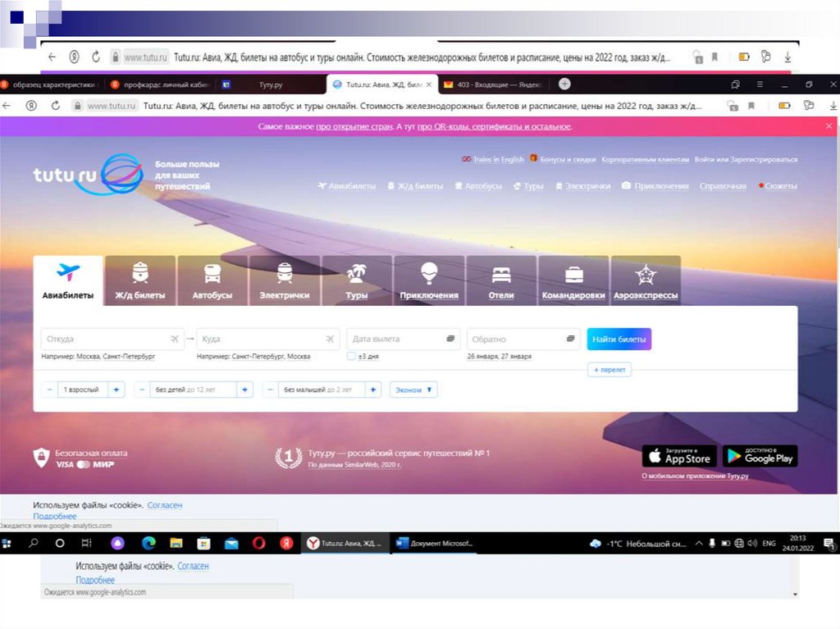Swap origin and destination arrow

pyautogui.click(x=190, y=339)
